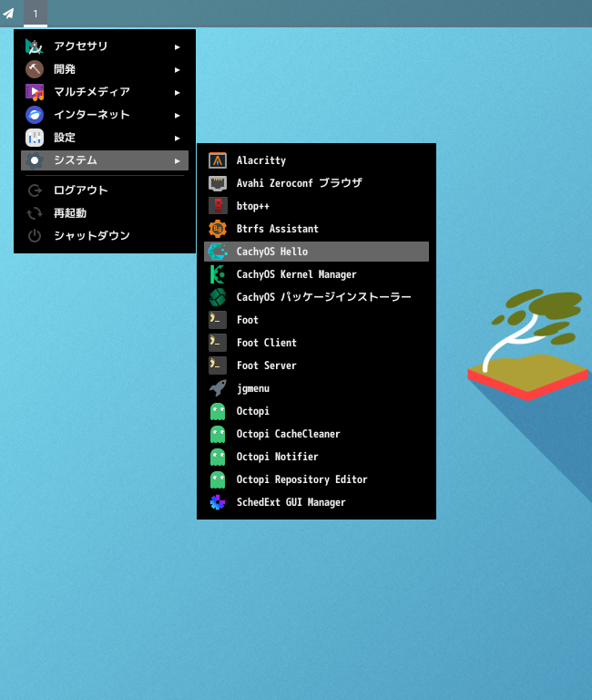Launch CachyOS Hello
This screenshot has width=592, height=700.
point(316,252)
